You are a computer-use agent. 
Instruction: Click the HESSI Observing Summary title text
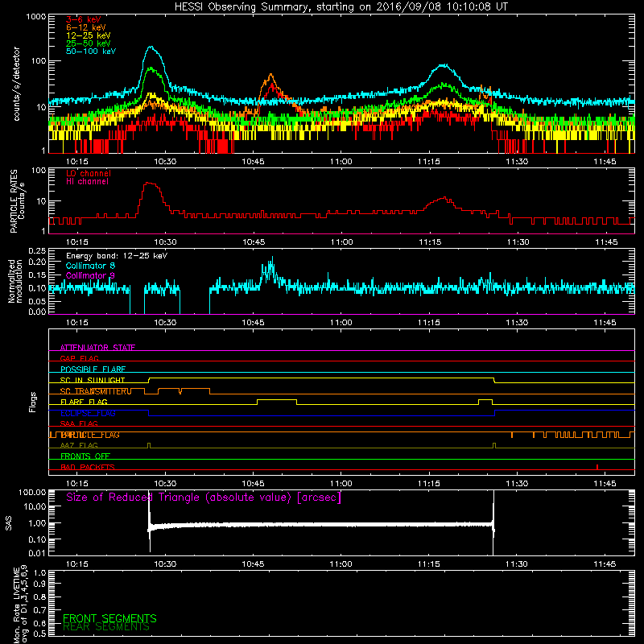pos(341,7)
